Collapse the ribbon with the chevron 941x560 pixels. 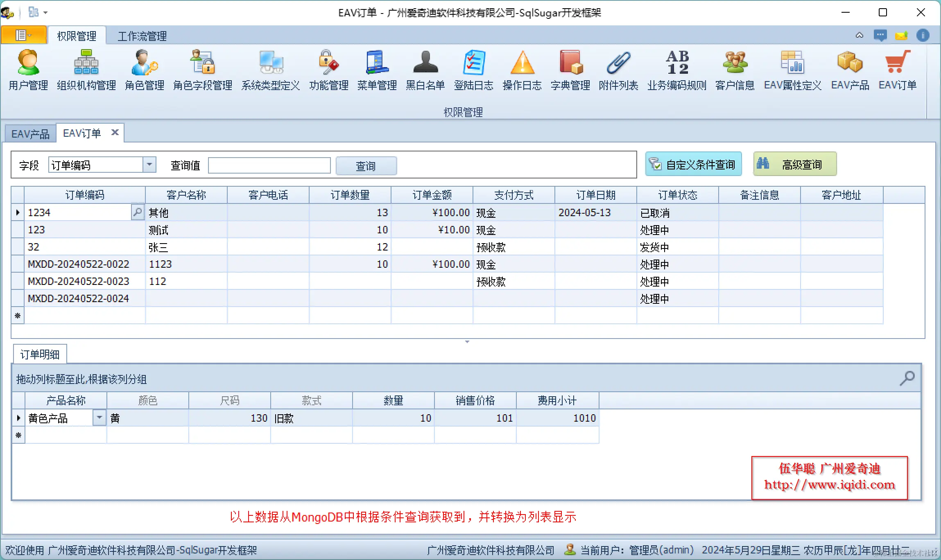[860, 36]
